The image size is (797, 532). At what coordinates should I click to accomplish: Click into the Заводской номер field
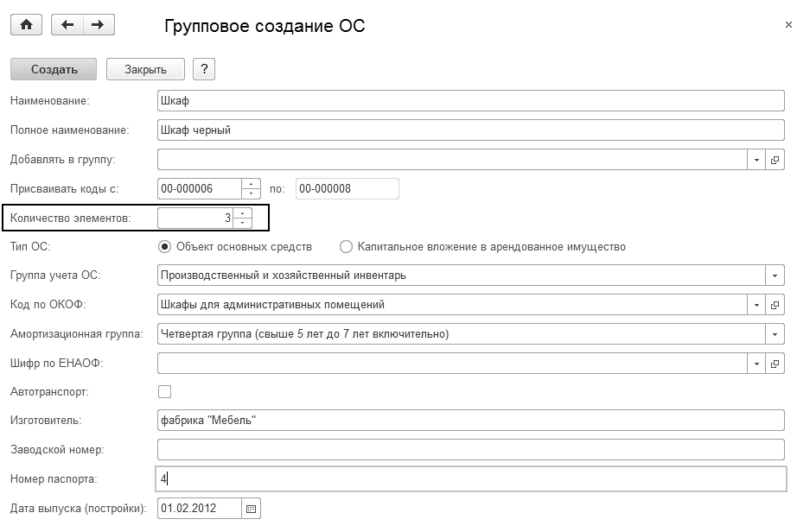tap(471, 450)
